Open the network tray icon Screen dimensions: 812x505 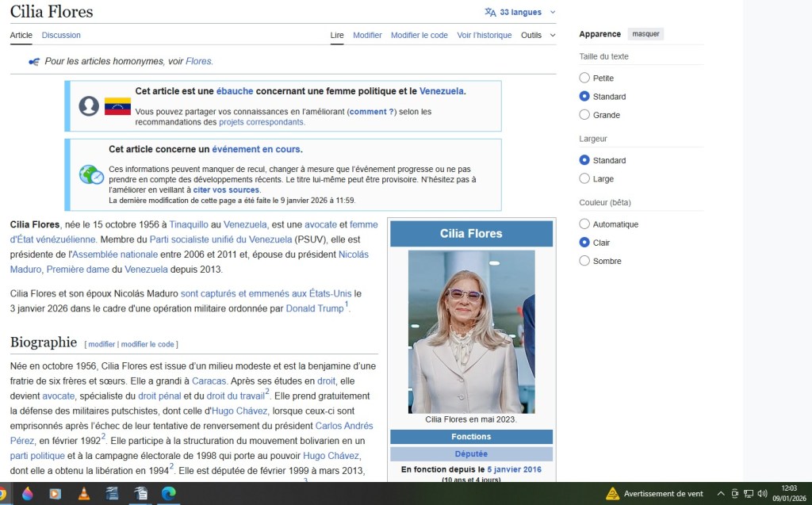(748, 493)
